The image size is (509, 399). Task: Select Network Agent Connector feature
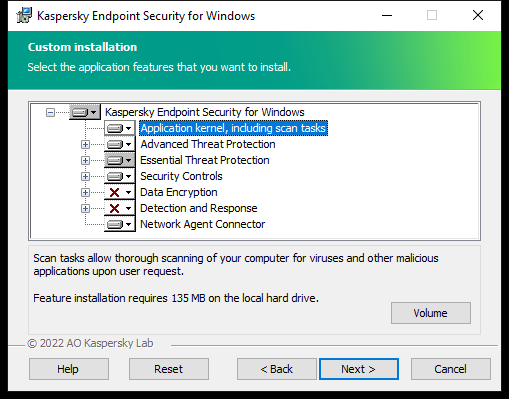coord(202,224)
